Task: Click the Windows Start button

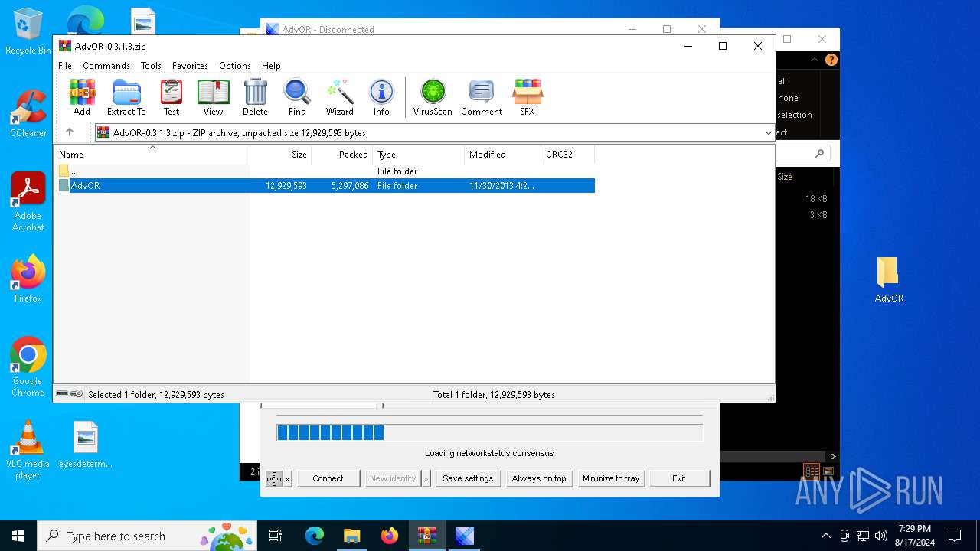Action: [x=18, y=536]
